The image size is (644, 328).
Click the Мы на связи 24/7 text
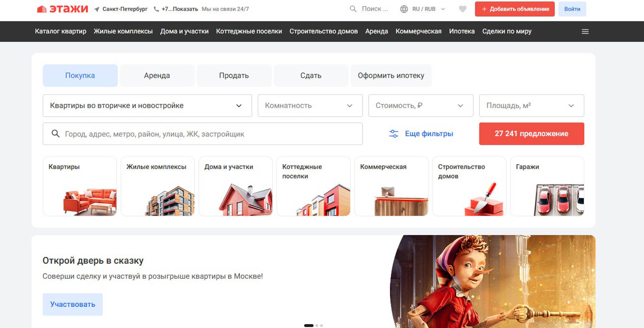pyautogui.click(x=225, y=9)
